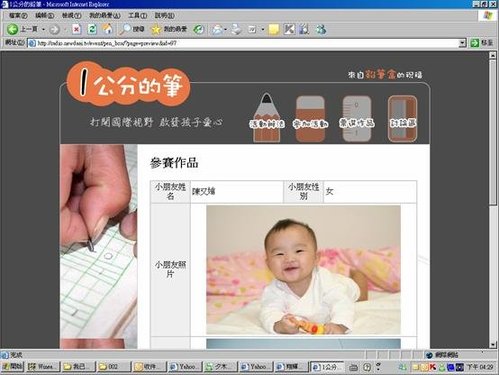The height and width of the screenshot is (375, 499).
Task: Click the 小朋友姓名 table label
Action: pyautogui.click(x=170, y=191)
